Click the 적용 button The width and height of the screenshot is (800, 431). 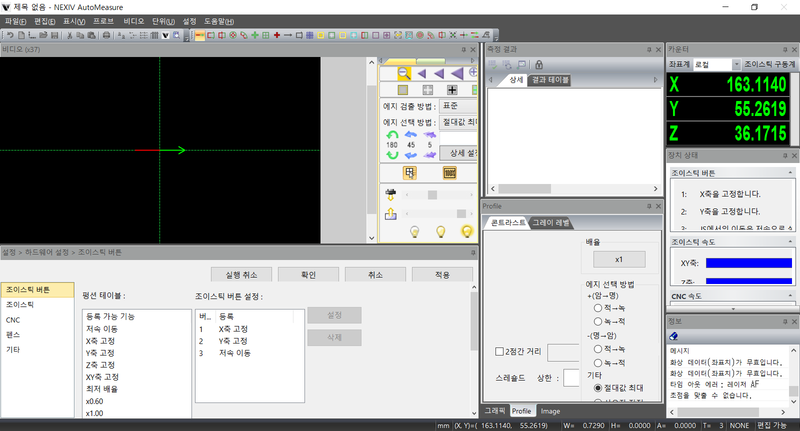click(442, 274)
